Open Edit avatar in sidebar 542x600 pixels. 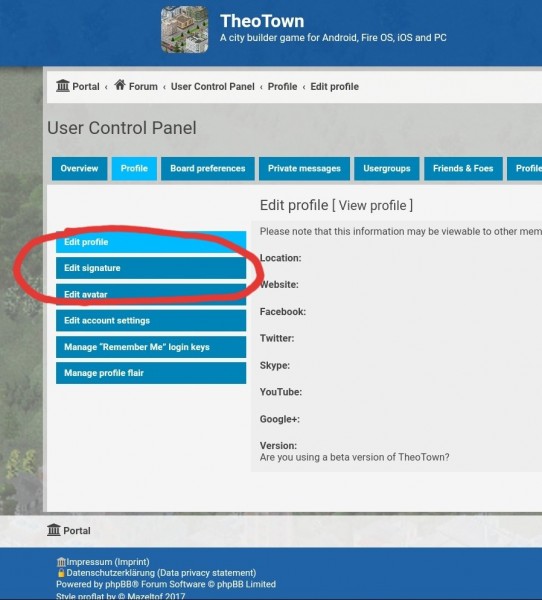click(x=151, y=294)
